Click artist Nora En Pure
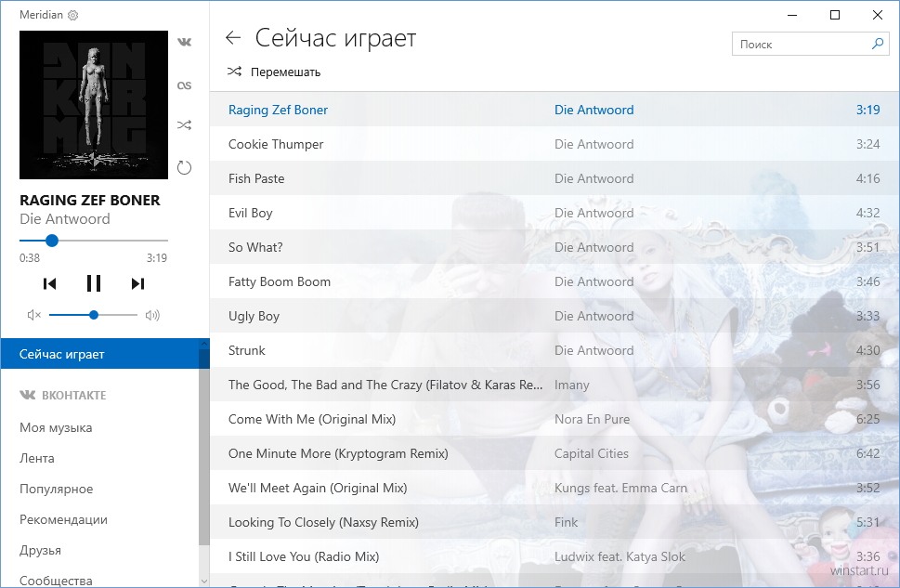Screen dimensions: 900x588 pos(592,419)
